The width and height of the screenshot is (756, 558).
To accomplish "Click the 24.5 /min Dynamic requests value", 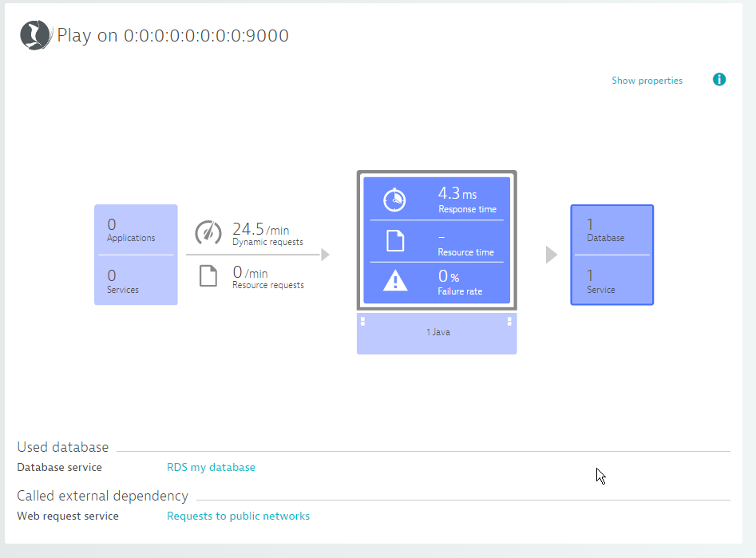I will pos(267,233).
